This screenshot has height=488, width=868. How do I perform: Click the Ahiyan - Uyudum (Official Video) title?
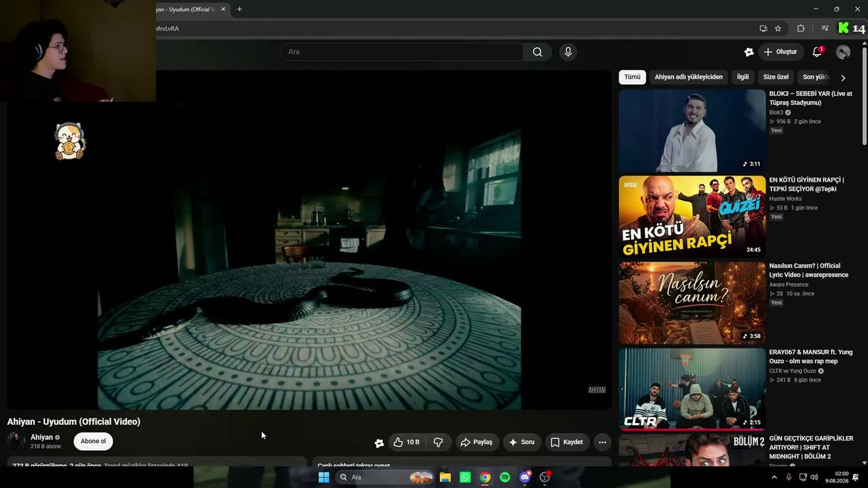pyautogui.click(x=74, y=422)
